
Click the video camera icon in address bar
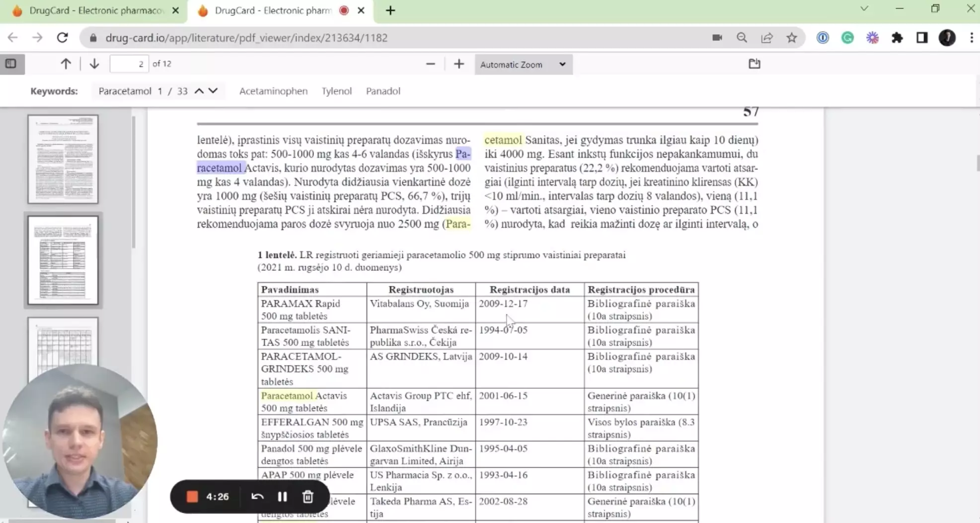pyautogui.click(x=717, y=38)
